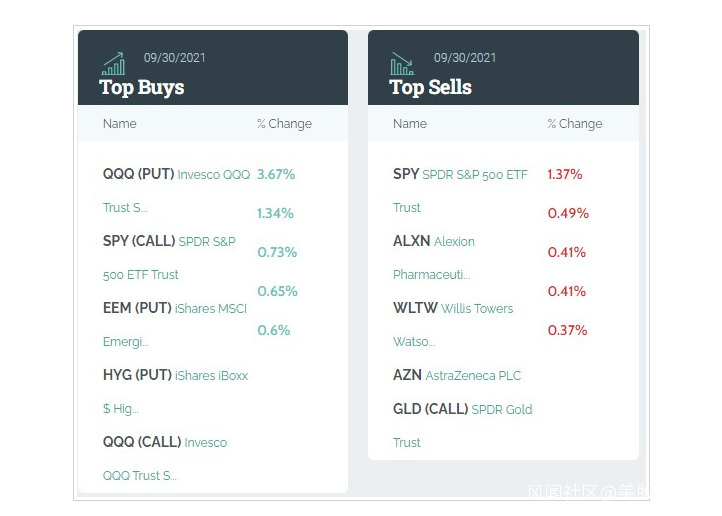Sort Top Sells by % Change header

[x=575, y=124]
